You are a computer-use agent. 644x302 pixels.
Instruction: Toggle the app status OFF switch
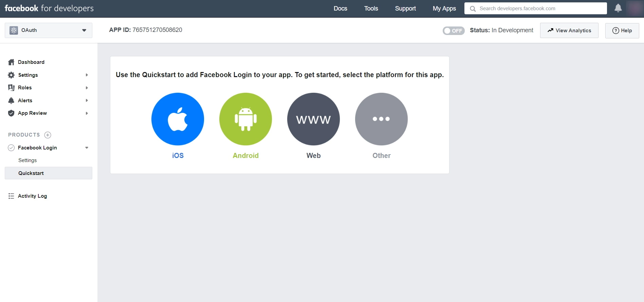tap(454, 31)
